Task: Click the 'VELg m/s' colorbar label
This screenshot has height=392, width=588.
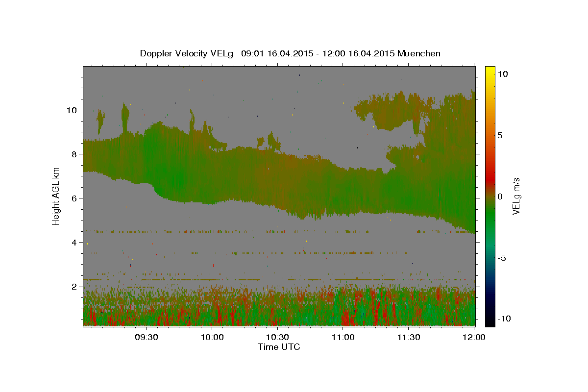Action: tap(516, 196)
